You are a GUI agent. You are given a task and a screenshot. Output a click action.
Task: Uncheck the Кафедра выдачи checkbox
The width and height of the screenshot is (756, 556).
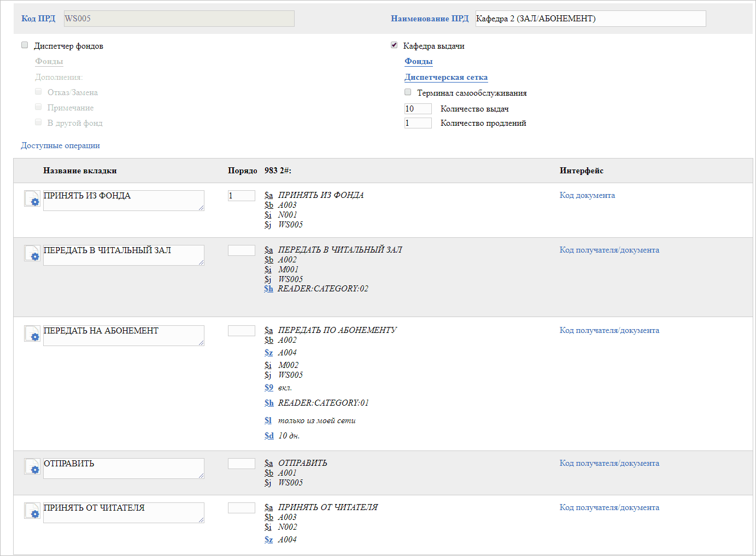pyautogui.click(x=394, y=45)
